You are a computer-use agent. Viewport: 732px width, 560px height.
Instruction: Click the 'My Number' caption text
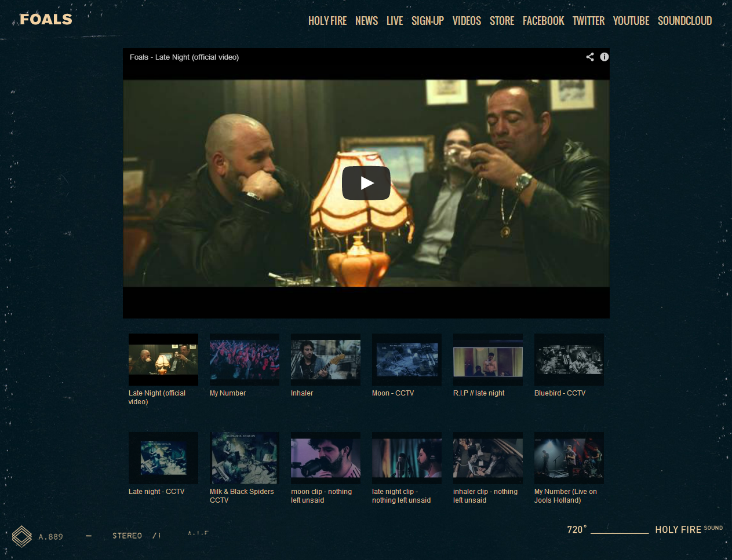(228, 393)
